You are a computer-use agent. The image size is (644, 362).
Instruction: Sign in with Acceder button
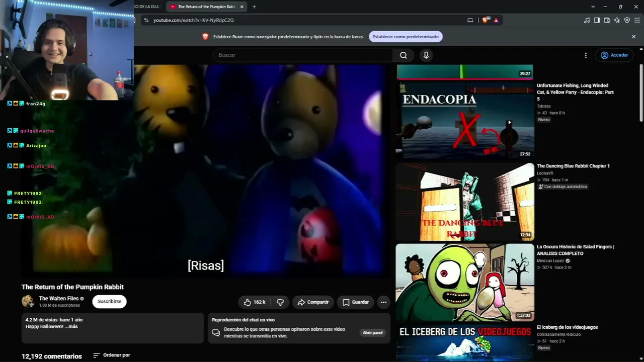pos(614,55)
